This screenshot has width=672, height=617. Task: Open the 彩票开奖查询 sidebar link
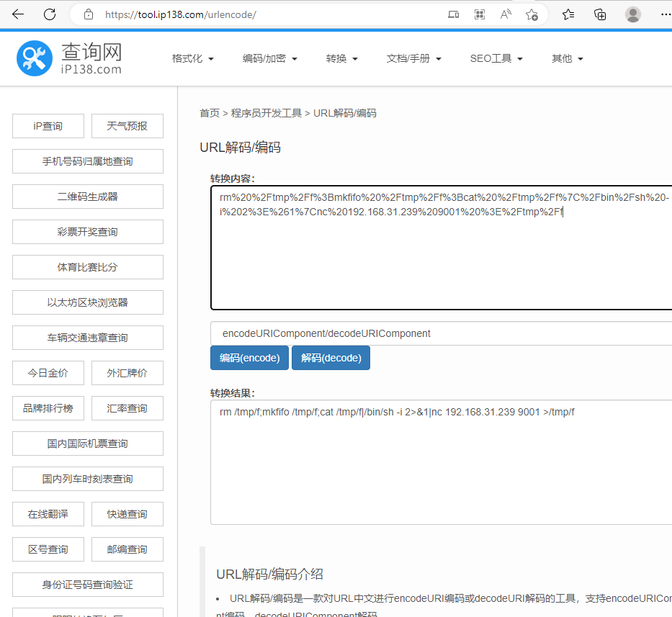tap(88, 232)
